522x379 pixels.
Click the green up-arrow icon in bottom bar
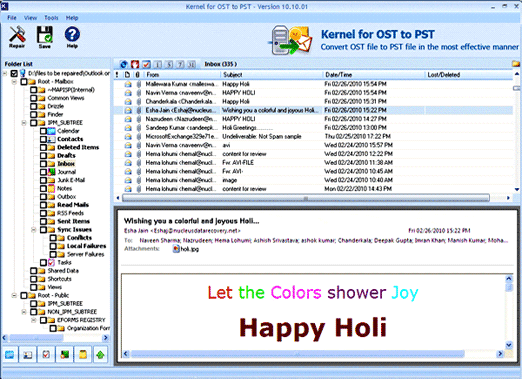[100, 355]
